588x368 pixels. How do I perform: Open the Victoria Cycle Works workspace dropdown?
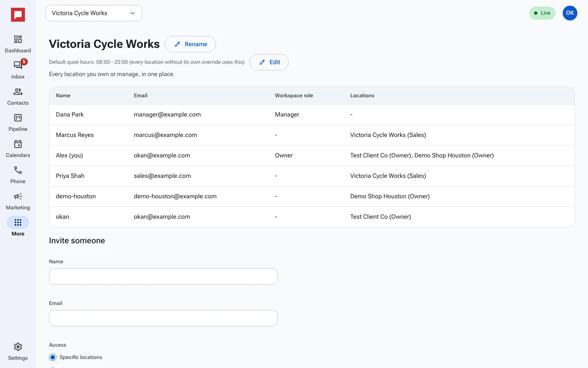[x=94, y=13]
